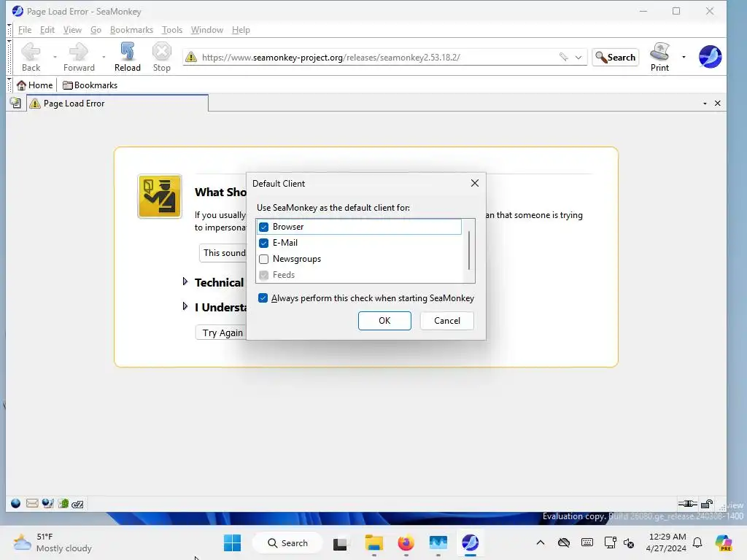Open the Print options dropdown arrow

coord(684,57)
